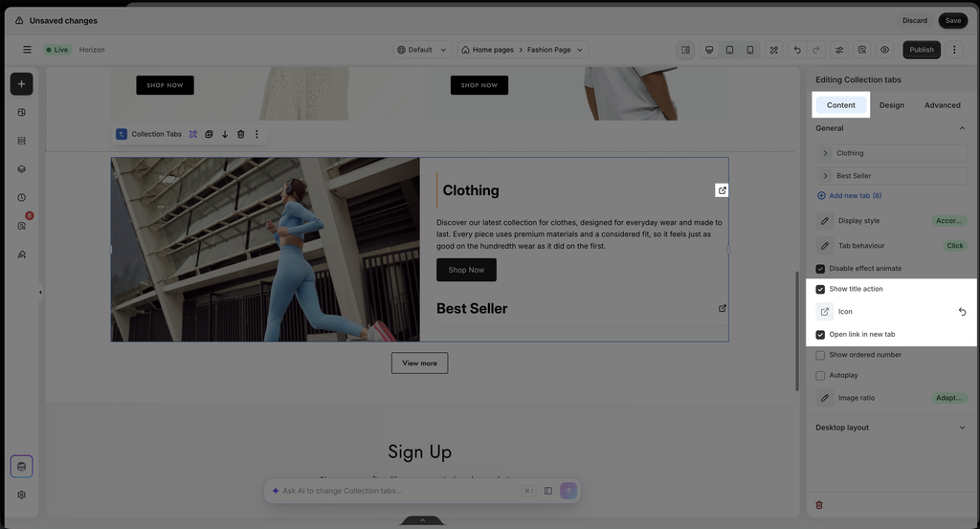This screenshot has width=980, height=529.
Task: Open Image ratio Adapt option
Action: coord(948,398)
